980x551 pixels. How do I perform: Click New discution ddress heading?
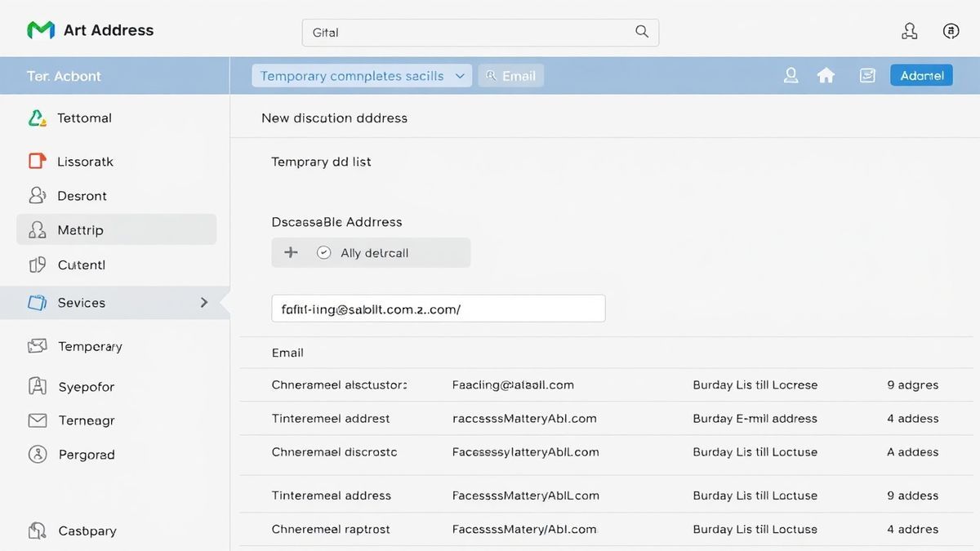pos(334,118)
